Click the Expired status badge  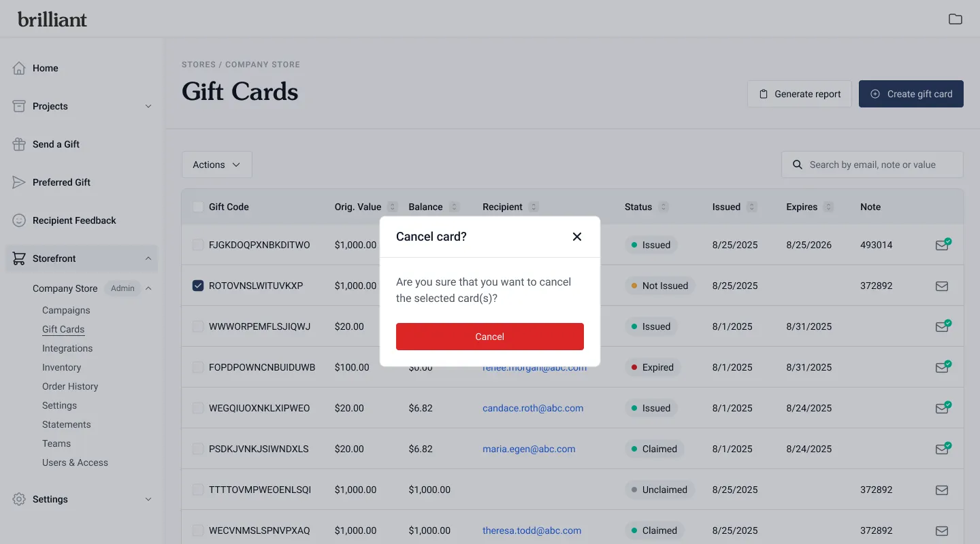(653, 367)
